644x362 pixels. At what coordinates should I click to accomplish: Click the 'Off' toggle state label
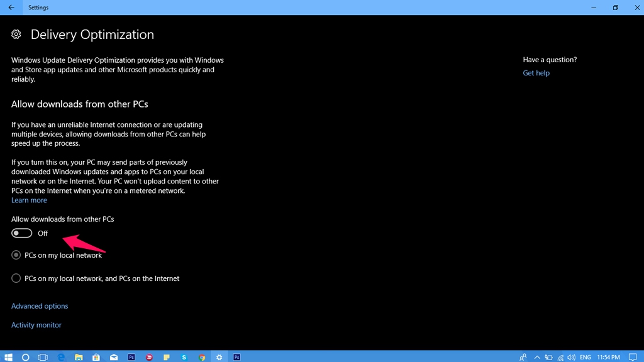(x=43, y=234)
